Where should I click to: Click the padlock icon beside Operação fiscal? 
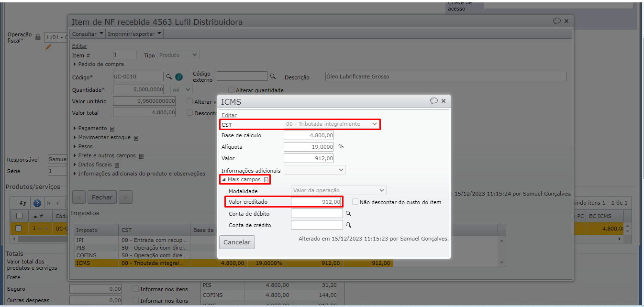click(x=38, y=37)
